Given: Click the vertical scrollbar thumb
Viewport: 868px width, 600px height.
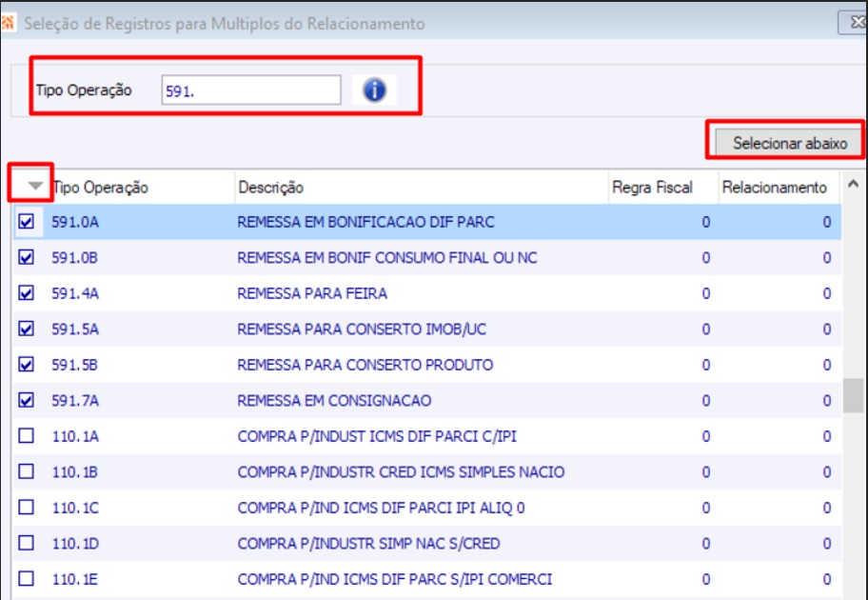Looking at the screenshot, I should coord(853,395).
